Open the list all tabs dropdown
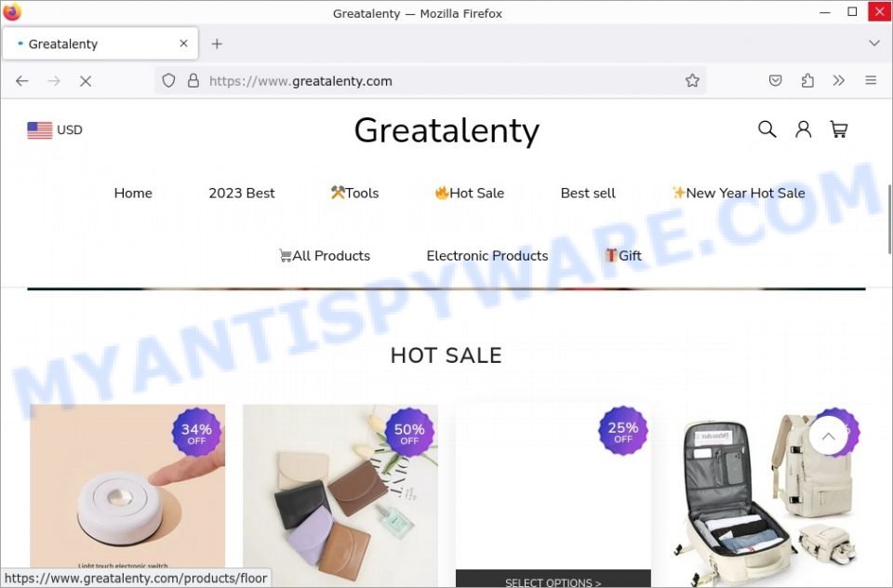The image size is (893, 588). (x=874, y=44)
